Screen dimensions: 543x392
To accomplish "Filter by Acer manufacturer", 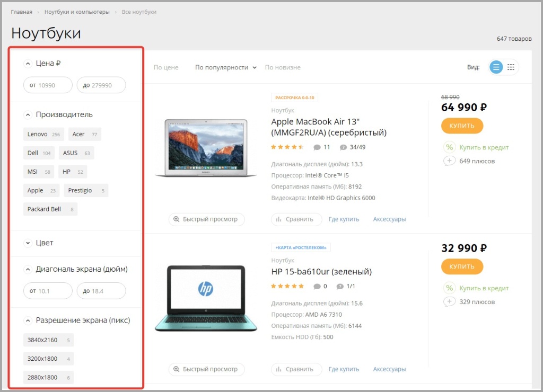I will [84, 134].
